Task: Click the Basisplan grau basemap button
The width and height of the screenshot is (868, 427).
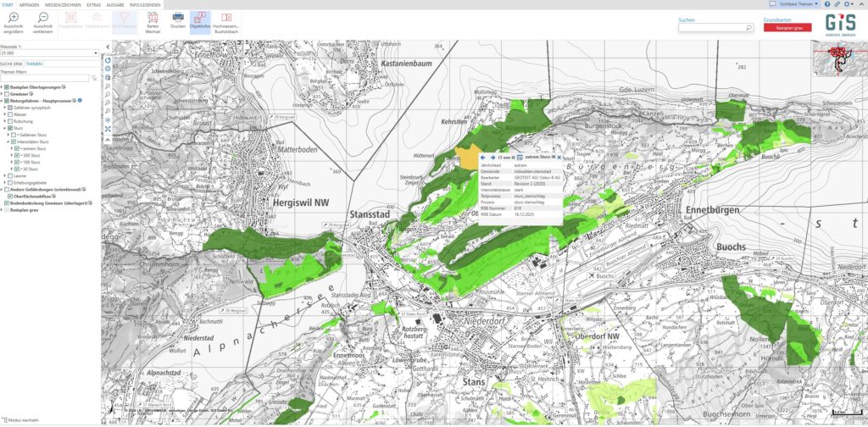Action: pyautogui.click(x=787, y=27)
